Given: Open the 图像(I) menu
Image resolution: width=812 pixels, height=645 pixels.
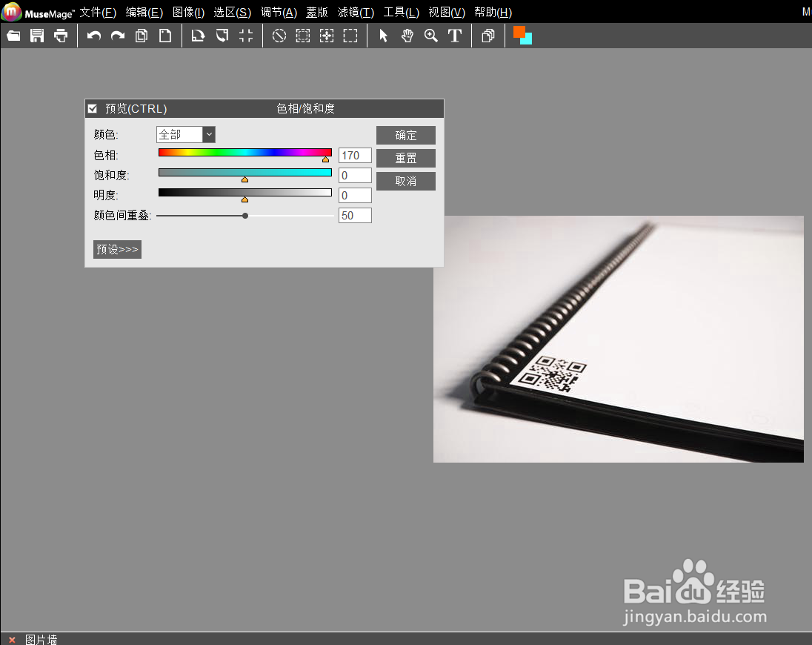Looking at the screenshot, I should pyautogui.click(x=188, y=13).
